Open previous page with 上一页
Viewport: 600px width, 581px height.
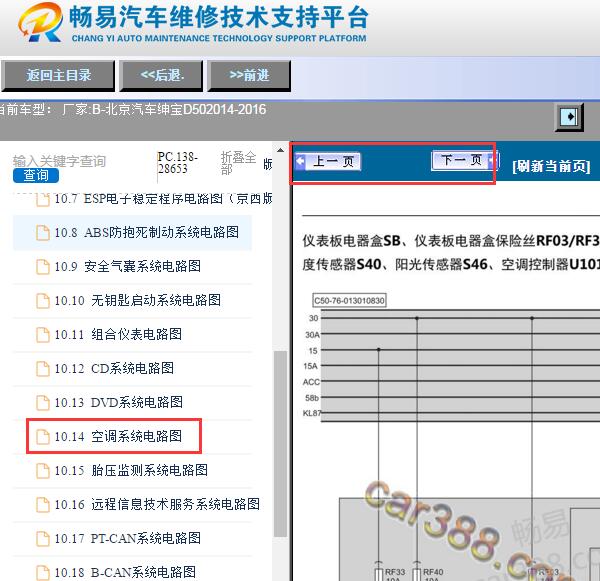click(328, 162)
